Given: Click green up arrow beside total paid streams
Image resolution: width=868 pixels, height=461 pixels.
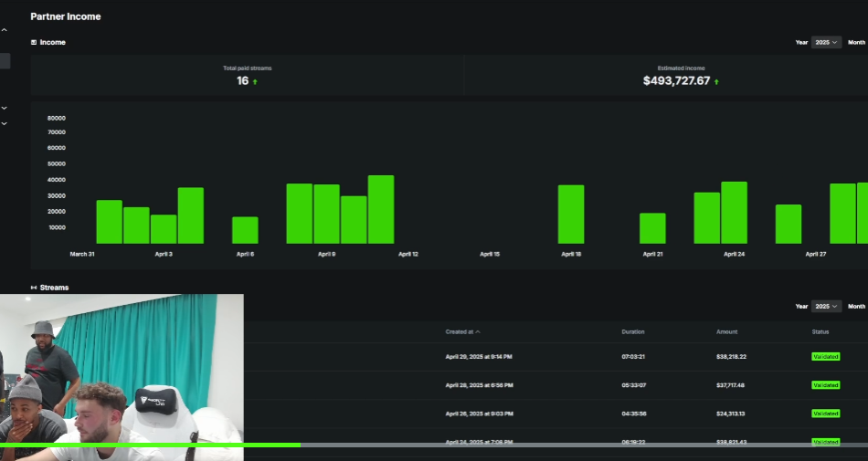Looking at the screenshot, I should (x=255, y=82).
